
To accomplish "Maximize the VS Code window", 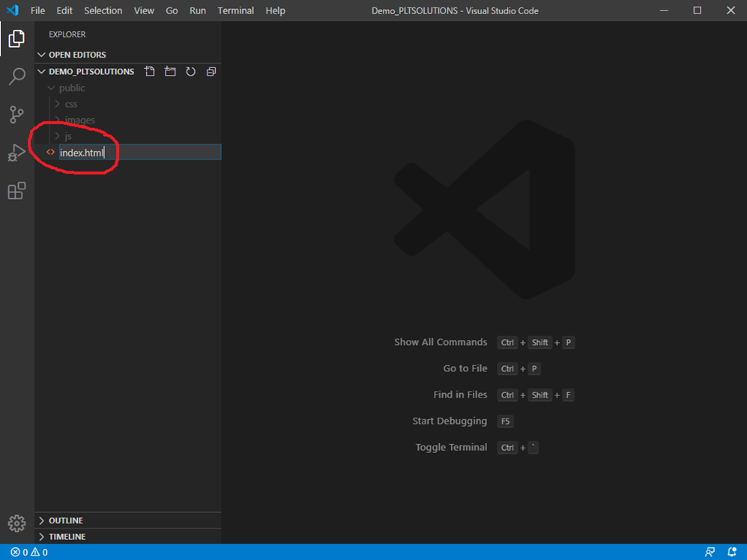I will (697, 10).
